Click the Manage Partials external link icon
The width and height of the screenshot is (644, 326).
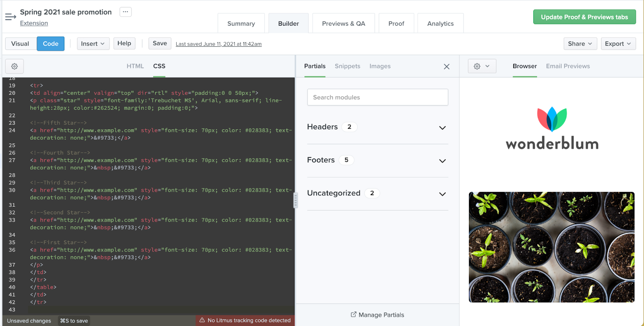click(353, 315)
